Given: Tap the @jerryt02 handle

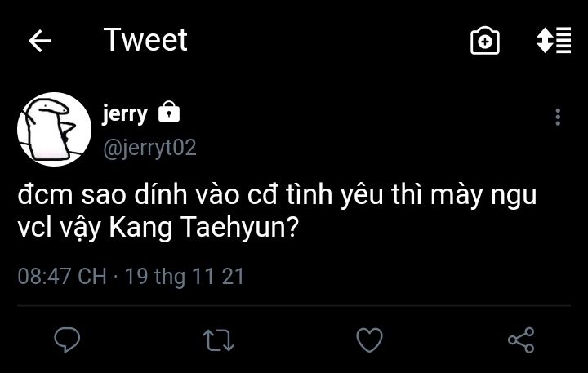Looking at the screenshot, I should (149, 148).
